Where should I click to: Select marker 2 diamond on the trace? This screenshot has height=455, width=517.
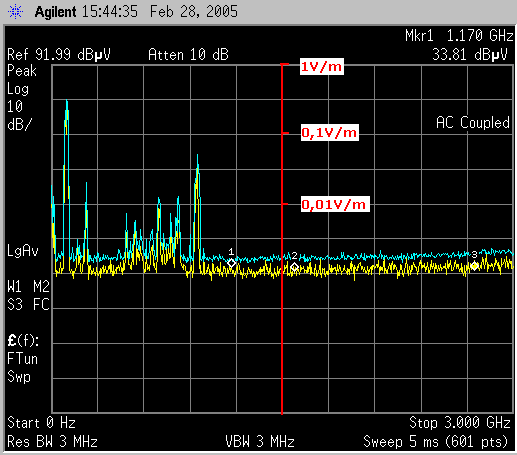coord(294,267)
